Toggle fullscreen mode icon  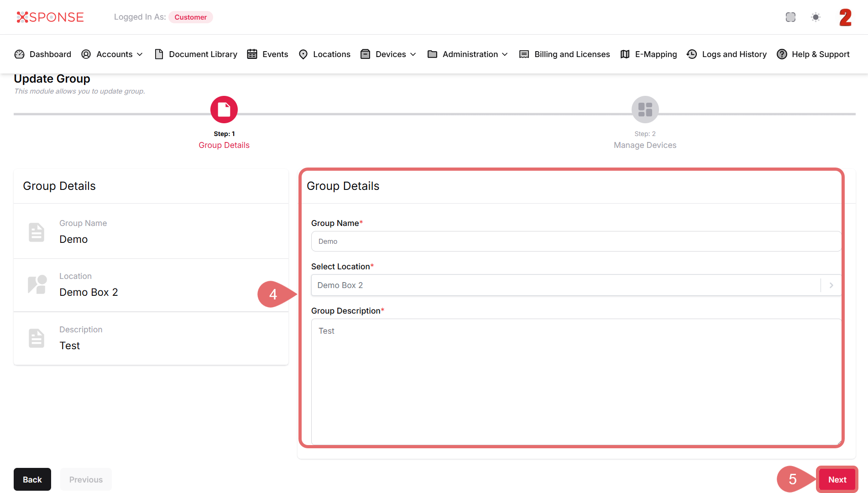click(790, 17)
